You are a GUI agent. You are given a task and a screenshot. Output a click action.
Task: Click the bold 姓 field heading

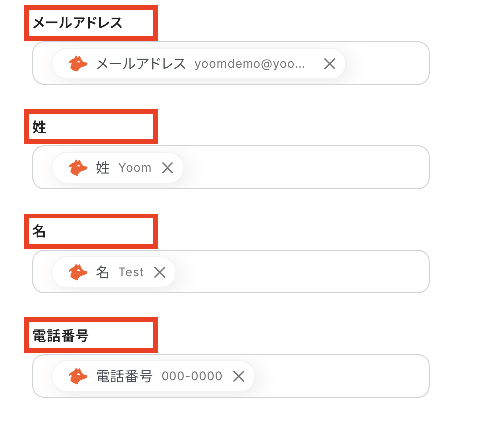click(39, 127)
